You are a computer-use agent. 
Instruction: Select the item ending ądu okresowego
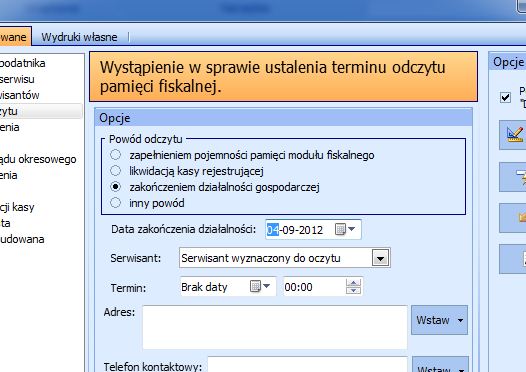38,159
